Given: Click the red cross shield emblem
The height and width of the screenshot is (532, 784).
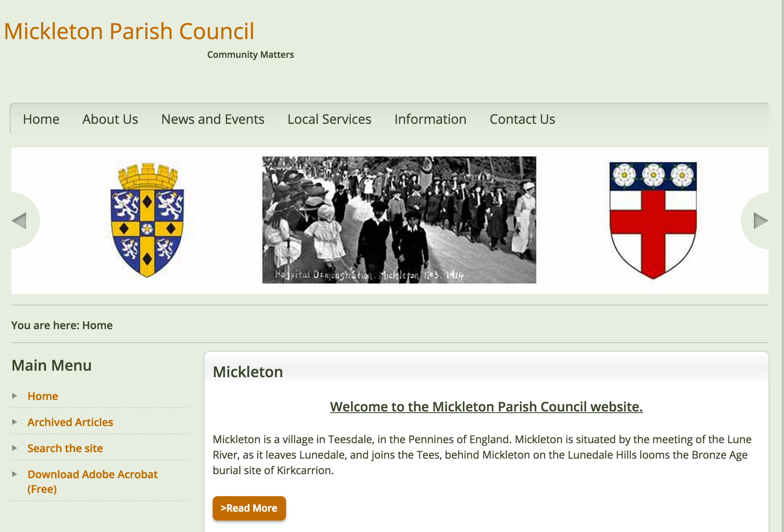Looking at the screenshot, I should 653,220.
